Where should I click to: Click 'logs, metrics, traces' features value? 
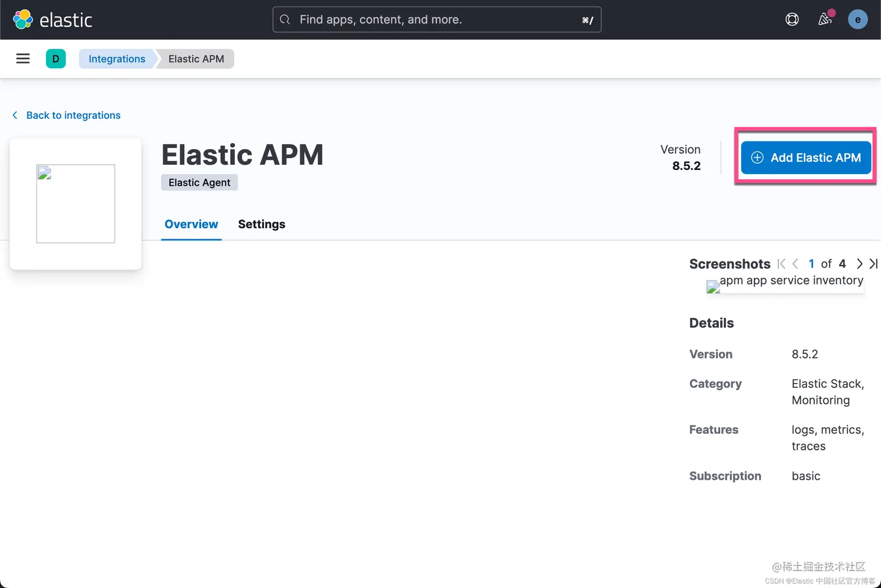[828, 438]
